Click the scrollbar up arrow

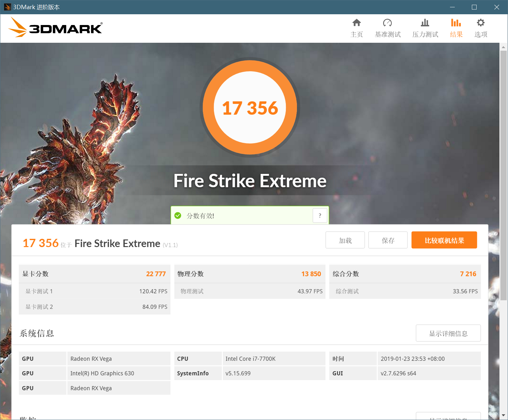(503, 47)
